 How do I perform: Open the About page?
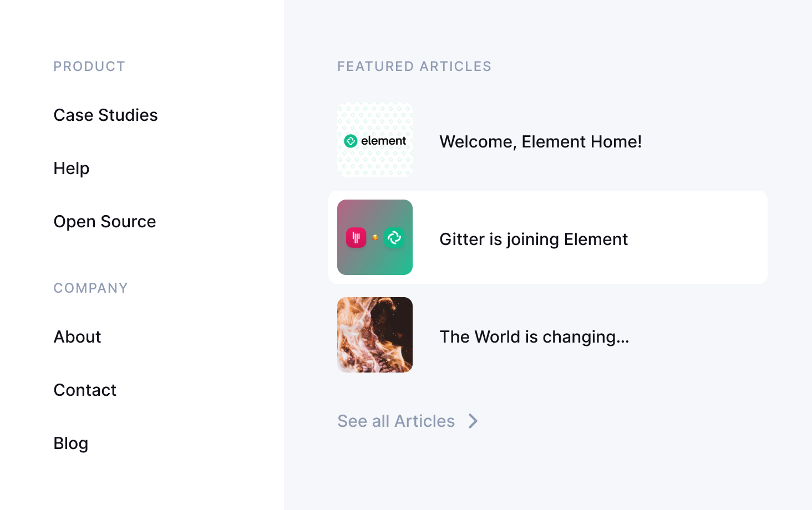(77, 337)
